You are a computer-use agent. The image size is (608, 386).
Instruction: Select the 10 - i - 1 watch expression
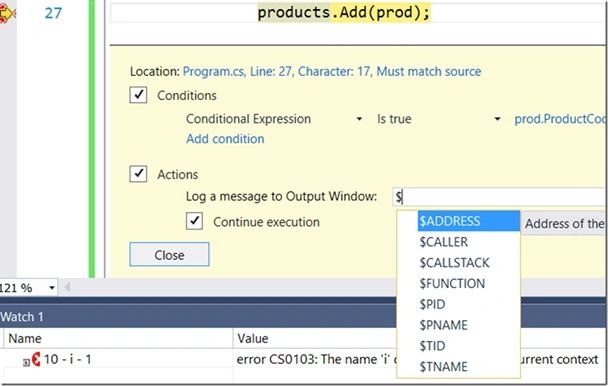(67, 359)
